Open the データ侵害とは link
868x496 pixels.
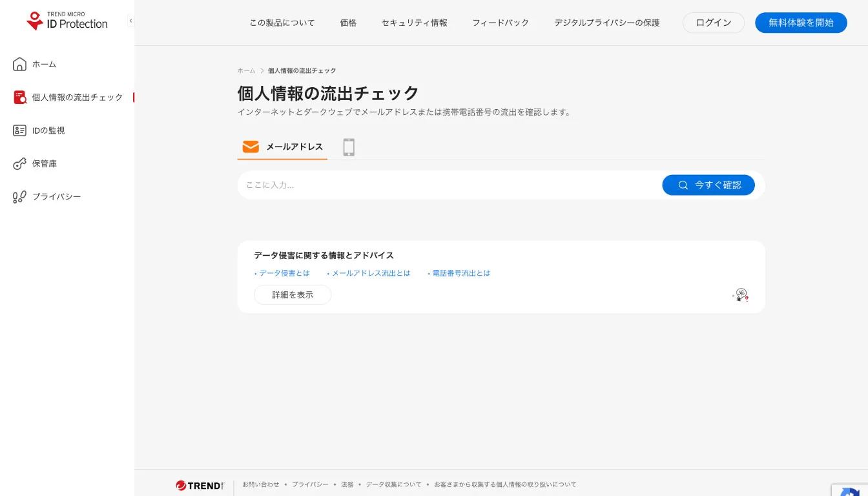(x=284, y=273)
